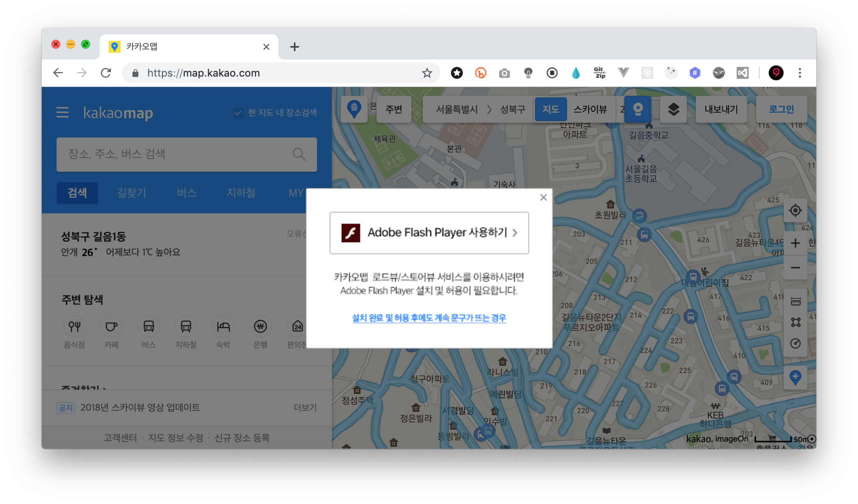Click the zoom in plus control
The height and width of the screenshot is (504, 858).
pos(795,243)
